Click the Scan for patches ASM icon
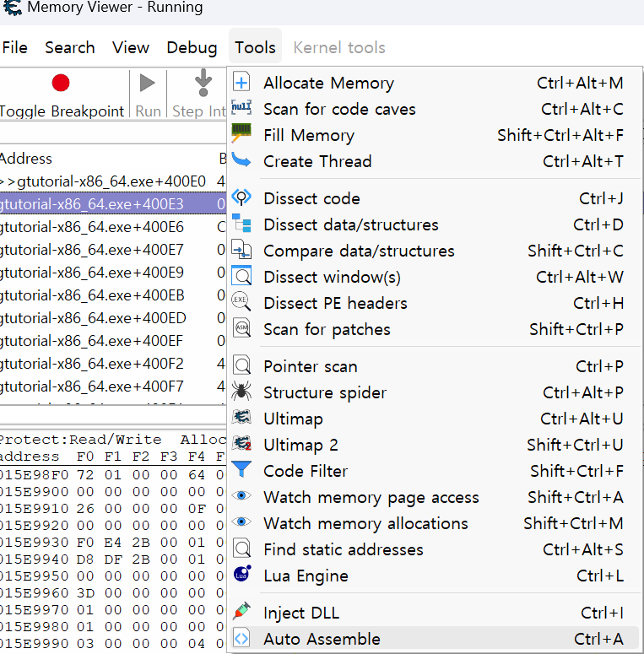This screenshot has height=654, width=644. pos(241,327)
